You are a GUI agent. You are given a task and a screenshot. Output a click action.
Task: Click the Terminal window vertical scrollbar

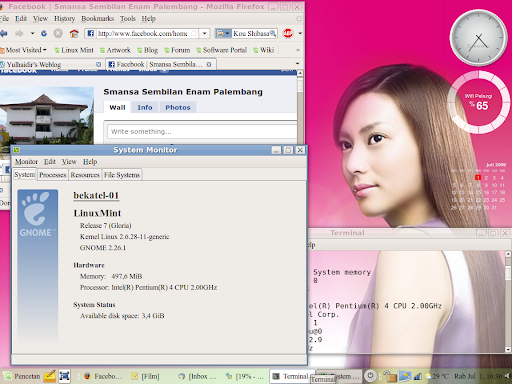508,302
